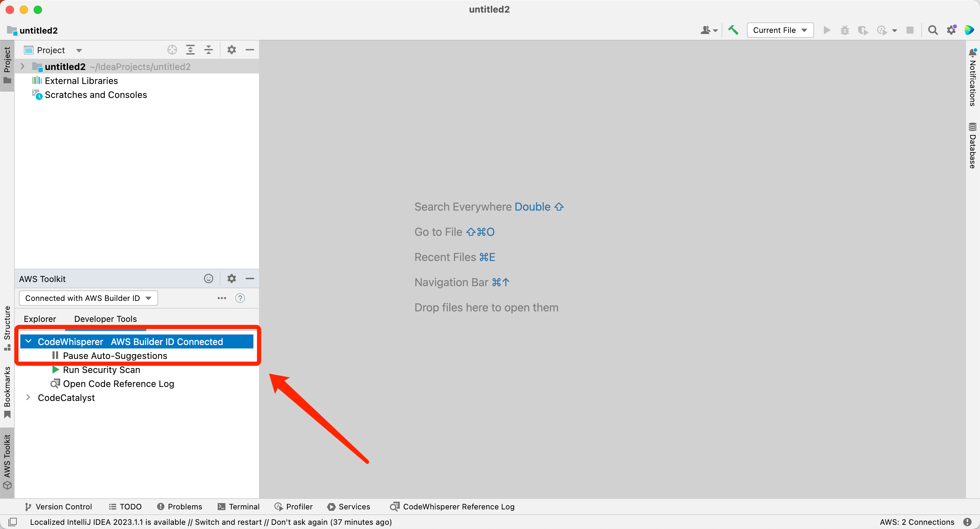The image size is (980, 529).
Task: Expand the untitled2 project tree node
Action: [22, 66]
